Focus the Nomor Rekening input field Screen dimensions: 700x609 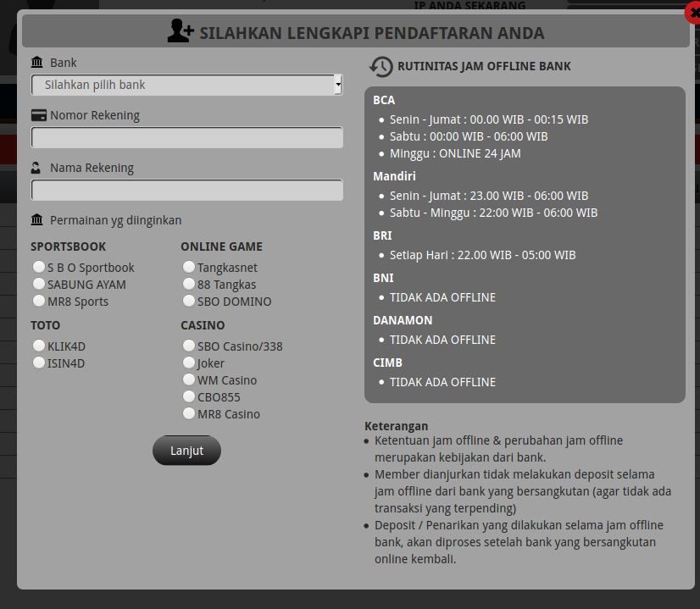click(x=187, y=137)
